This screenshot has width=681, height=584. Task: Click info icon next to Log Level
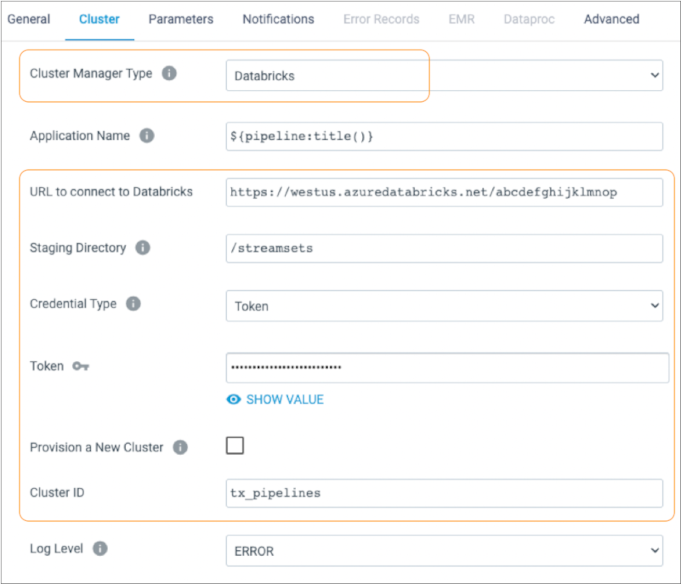[x=101, y=549]
